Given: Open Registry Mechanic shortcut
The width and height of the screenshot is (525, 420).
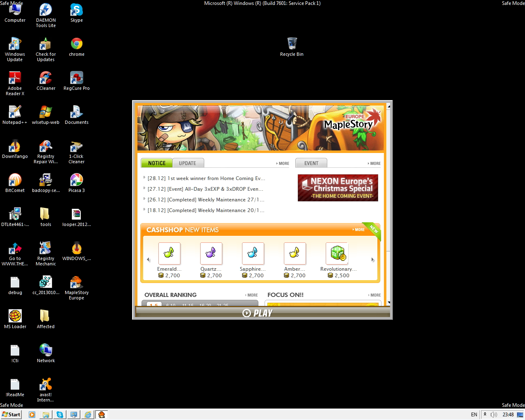Looking at the screenshot, I should click(46, 254).
